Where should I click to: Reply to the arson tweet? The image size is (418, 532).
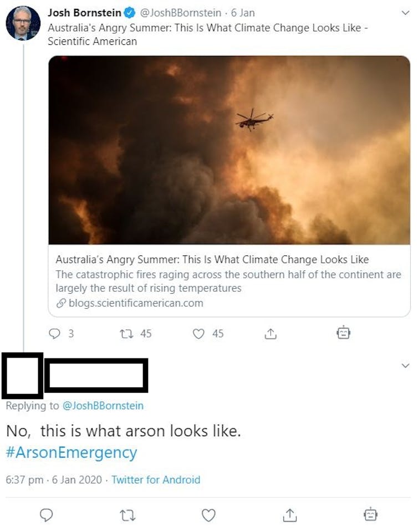[47, 515]
